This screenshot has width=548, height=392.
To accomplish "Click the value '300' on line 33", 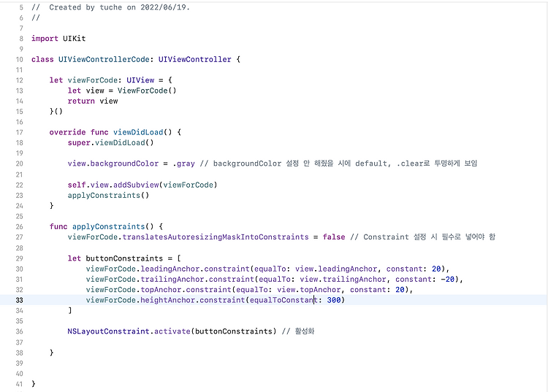I will 334,300.
